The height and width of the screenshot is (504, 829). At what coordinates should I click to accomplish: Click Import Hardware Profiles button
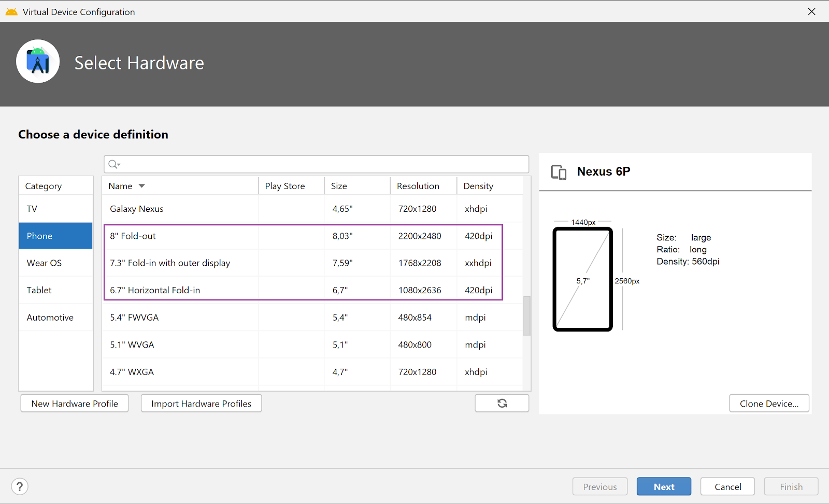tap(201, 404)
